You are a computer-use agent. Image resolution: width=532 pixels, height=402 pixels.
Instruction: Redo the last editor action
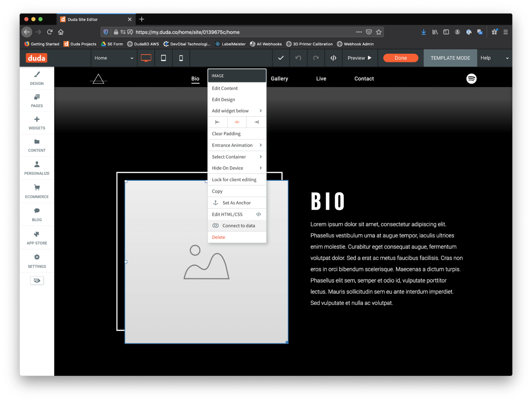[x=316, y=58]
